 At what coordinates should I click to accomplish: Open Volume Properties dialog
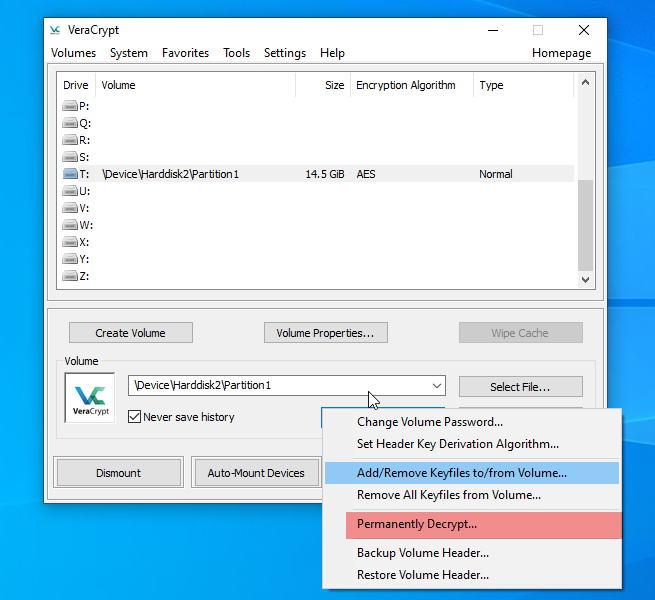click(326, 333)
